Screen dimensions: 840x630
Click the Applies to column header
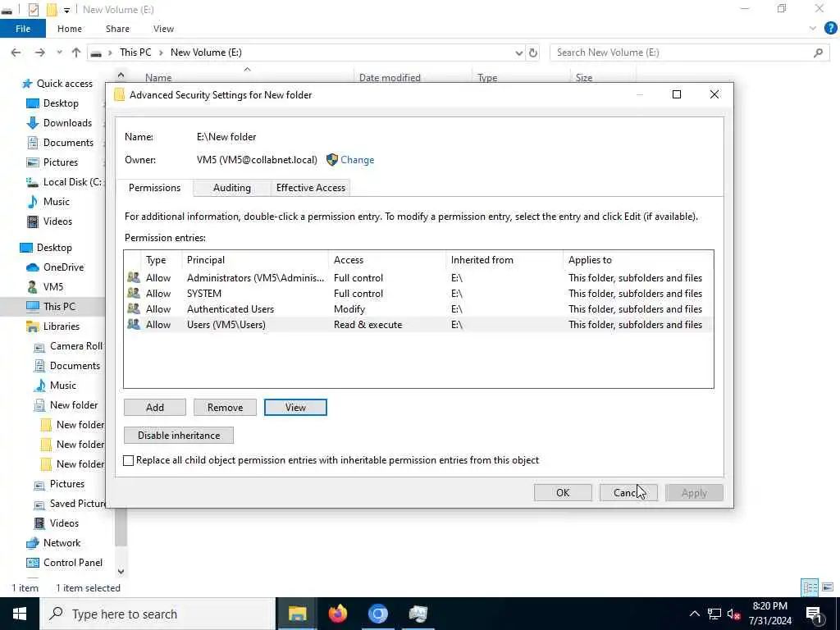[x=638, y=260]
